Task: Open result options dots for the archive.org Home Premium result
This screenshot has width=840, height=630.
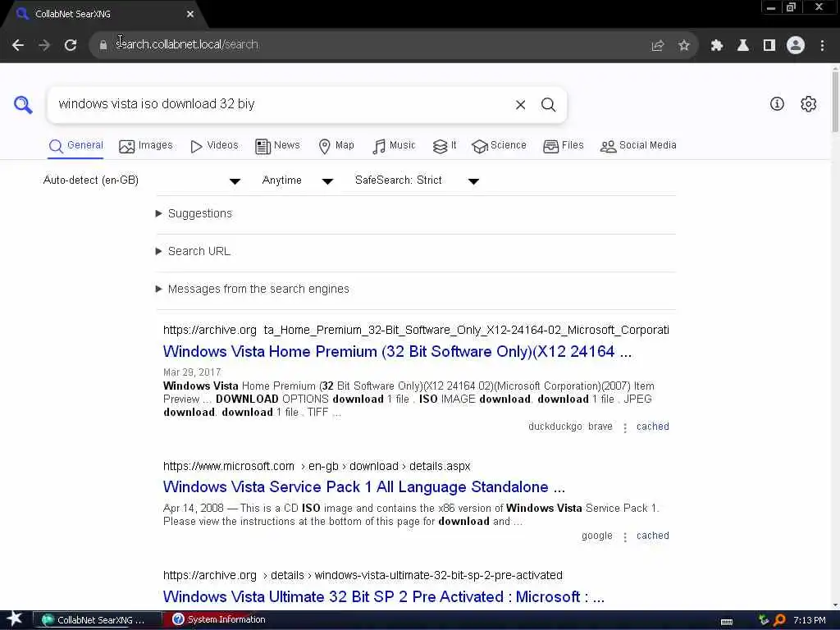Action: point(624,427)
